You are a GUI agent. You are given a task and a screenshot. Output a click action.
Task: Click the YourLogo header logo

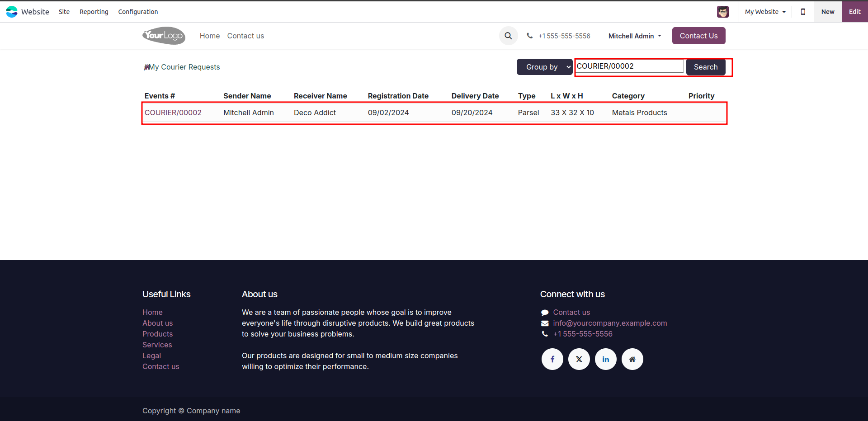(164, 36)
